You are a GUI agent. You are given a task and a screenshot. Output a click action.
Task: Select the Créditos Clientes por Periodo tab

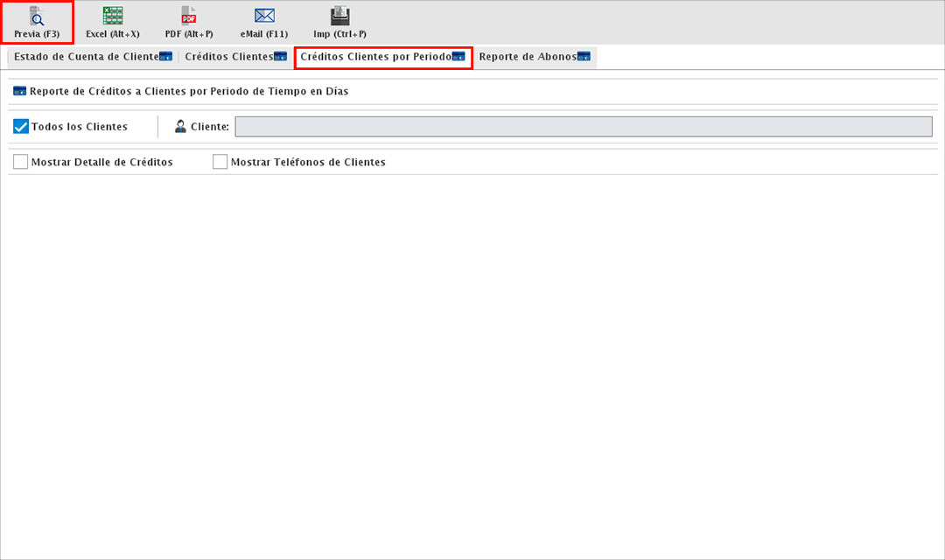click(x=375, y=57)
